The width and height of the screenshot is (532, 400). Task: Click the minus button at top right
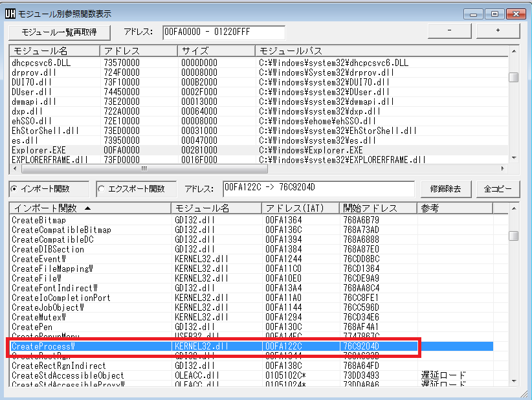450,30
